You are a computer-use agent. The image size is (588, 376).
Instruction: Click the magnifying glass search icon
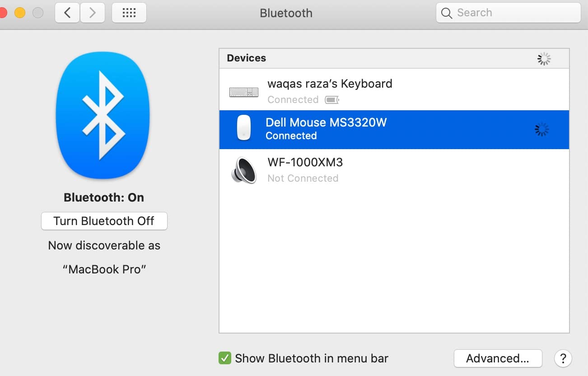(447, 13)
